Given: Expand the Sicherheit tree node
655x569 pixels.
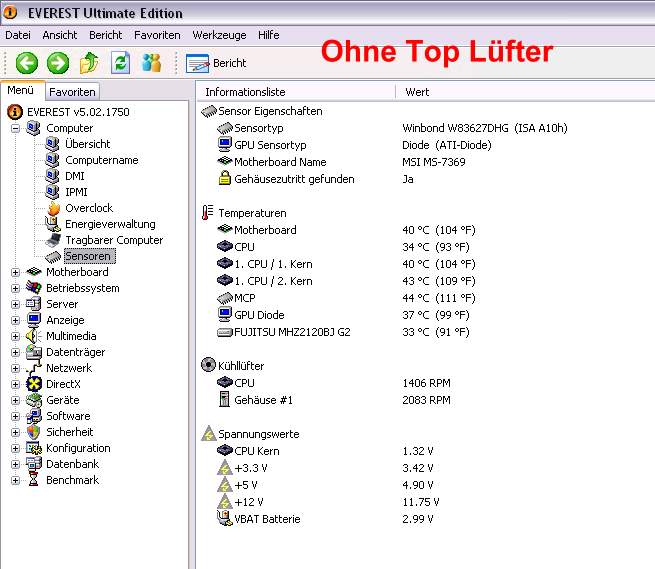Looking at the screenshot, I should pyautogui.click(x=15, y=432).
